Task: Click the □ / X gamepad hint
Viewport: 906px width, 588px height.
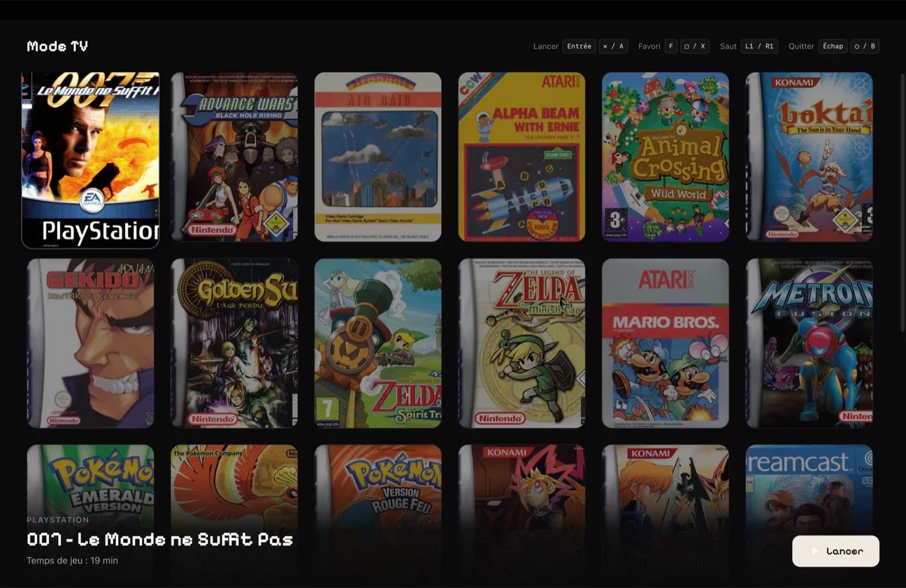Action: (695, 47)
